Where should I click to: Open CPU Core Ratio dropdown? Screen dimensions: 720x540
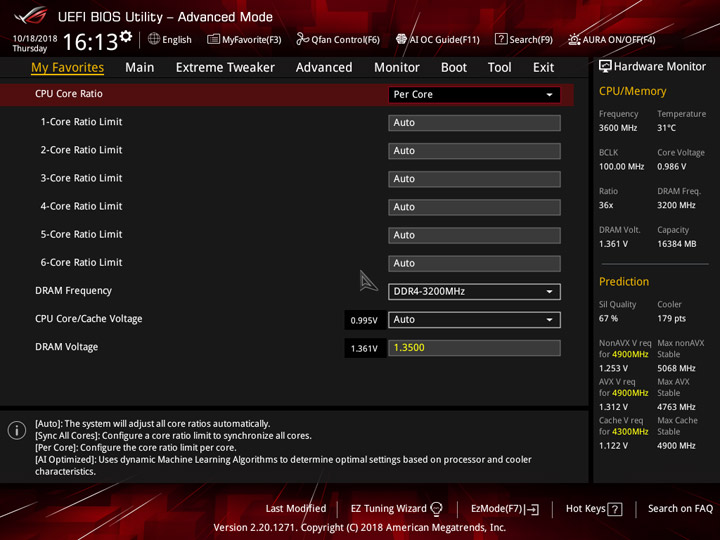(x=474, y=95)
